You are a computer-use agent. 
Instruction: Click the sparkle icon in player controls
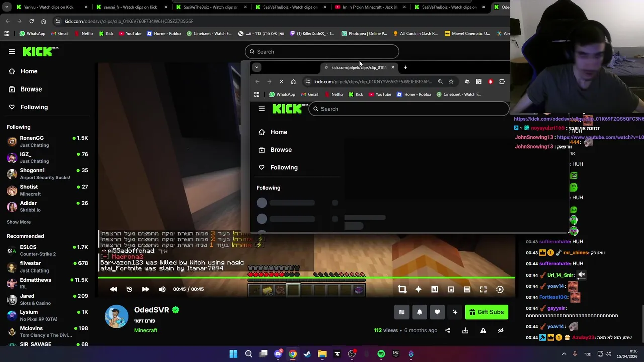pyautogui.click(x=418, y=289)
